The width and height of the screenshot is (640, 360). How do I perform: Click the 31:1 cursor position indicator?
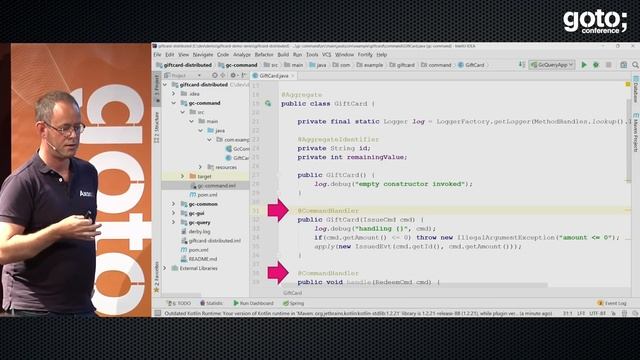tap(567, 313)
